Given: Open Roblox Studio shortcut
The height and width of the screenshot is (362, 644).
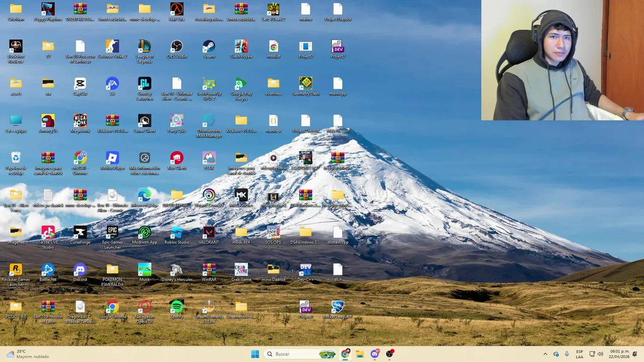Looking at the screenshot, I should (177, 235).
